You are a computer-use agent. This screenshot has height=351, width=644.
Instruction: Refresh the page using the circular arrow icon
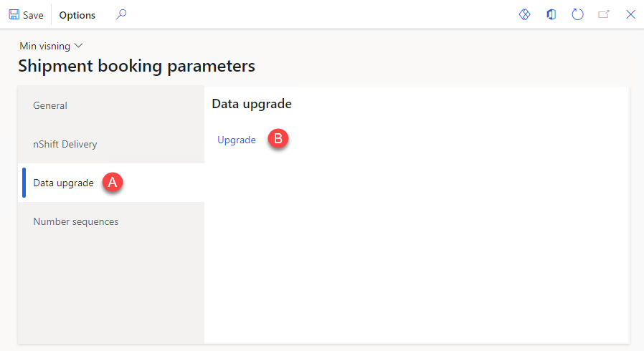[577, 14]
